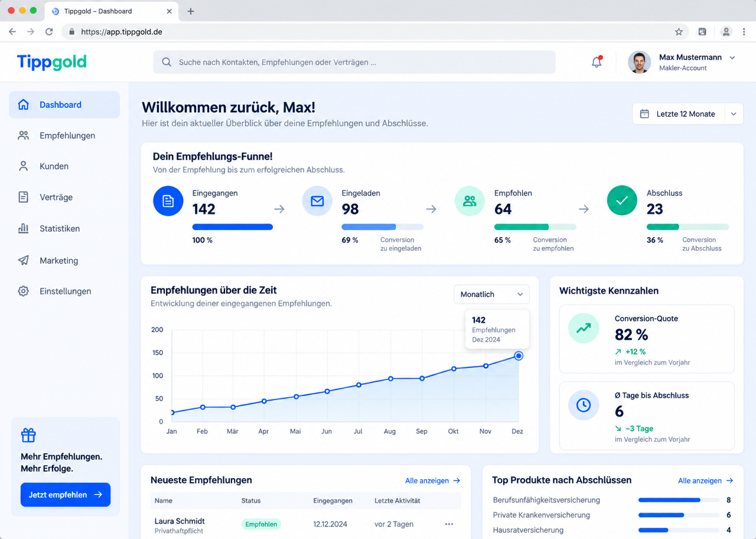Click the Jetzt empfehlen button
Viewport: 756px width, 539px height.
point(66,495)
